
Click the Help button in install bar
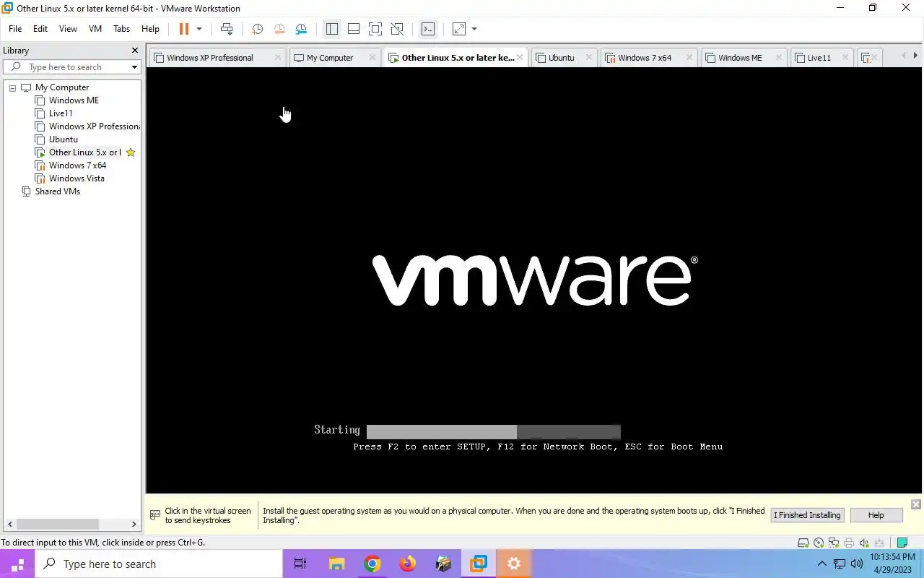[x=876, y=515]
